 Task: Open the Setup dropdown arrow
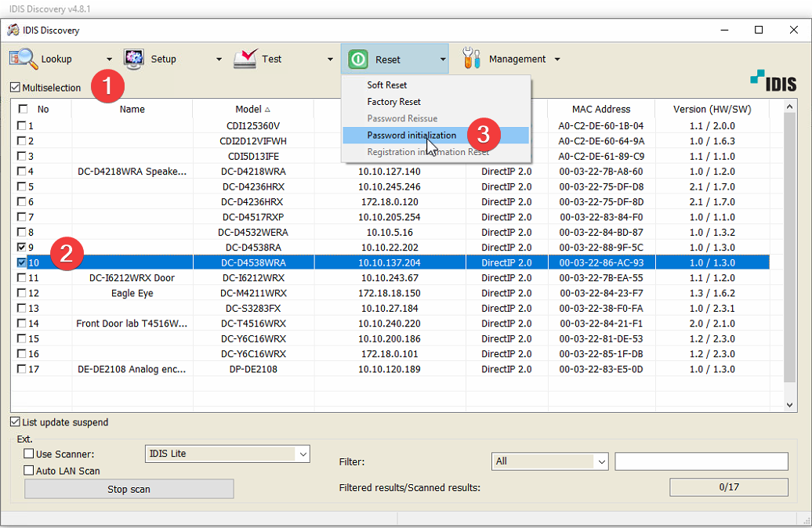click(219, 60)
